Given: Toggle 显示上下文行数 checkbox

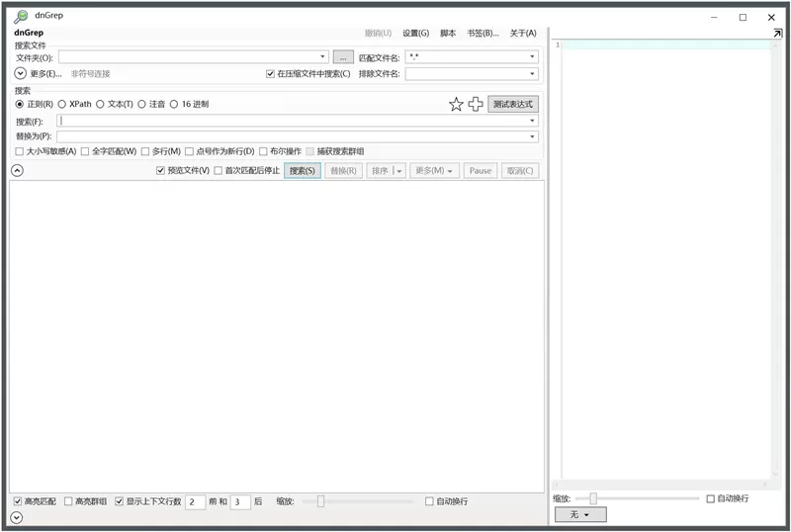Looking at the screenshot, I should (x=119, y=501).
